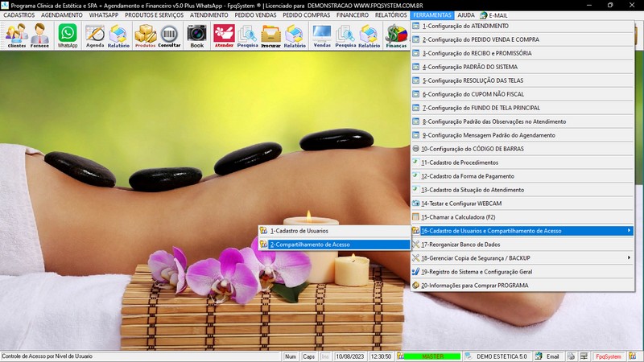Expand Cadastro de Usuarios e Compartilhamento submenu
This screenshot has height=362, width=644.
pyautogui.click(x=521, y=231)
